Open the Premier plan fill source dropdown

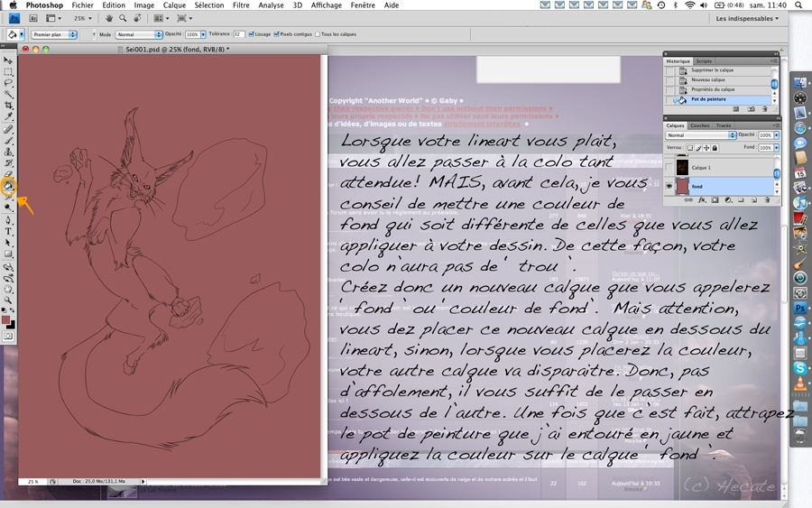click(x=54, y=34)
